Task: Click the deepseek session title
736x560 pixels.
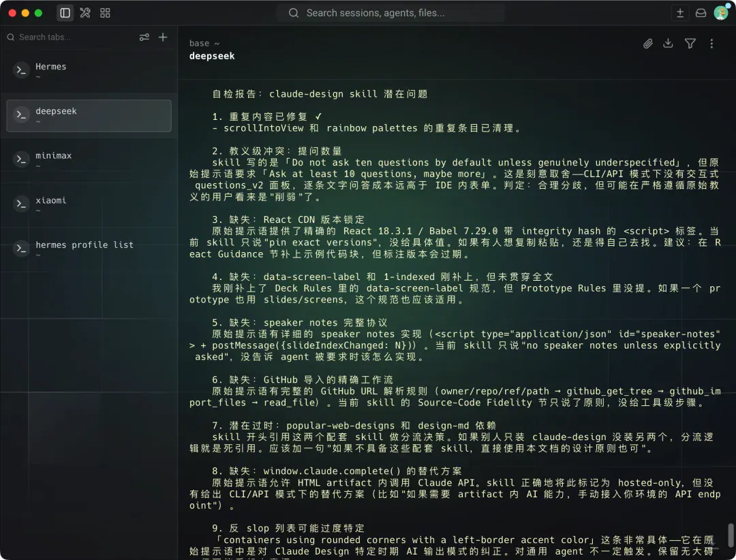Action: coord(212,56)
